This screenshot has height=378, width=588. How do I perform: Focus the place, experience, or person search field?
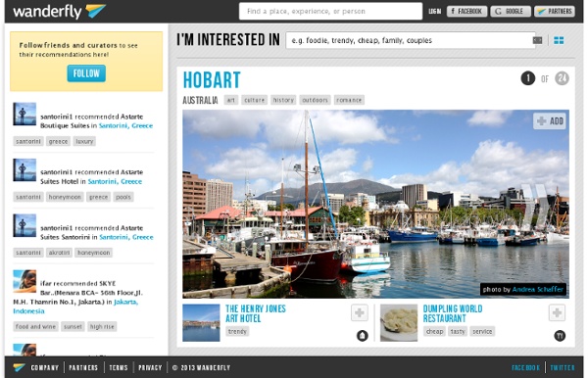pos(330,11)
